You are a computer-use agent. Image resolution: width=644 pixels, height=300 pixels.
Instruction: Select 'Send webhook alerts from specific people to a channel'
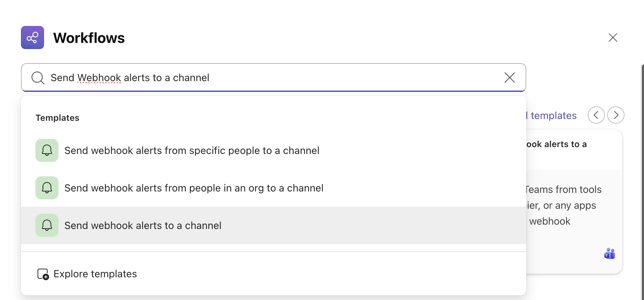(192, 150)
